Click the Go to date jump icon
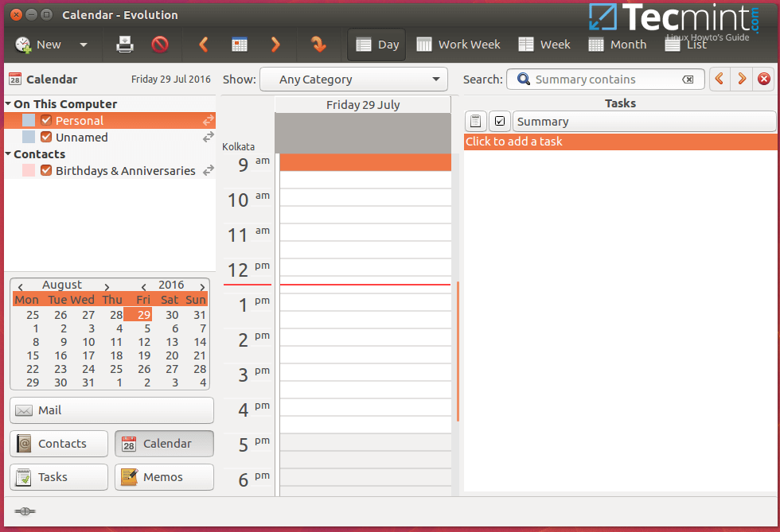780x532 pixels. [318, 45]
